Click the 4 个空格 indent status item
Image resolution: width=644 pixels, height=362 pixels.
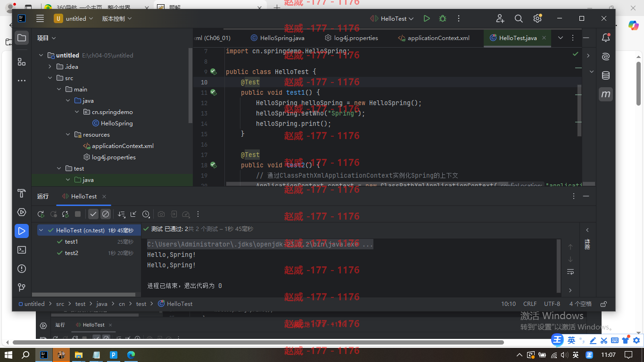pos(580,304)
